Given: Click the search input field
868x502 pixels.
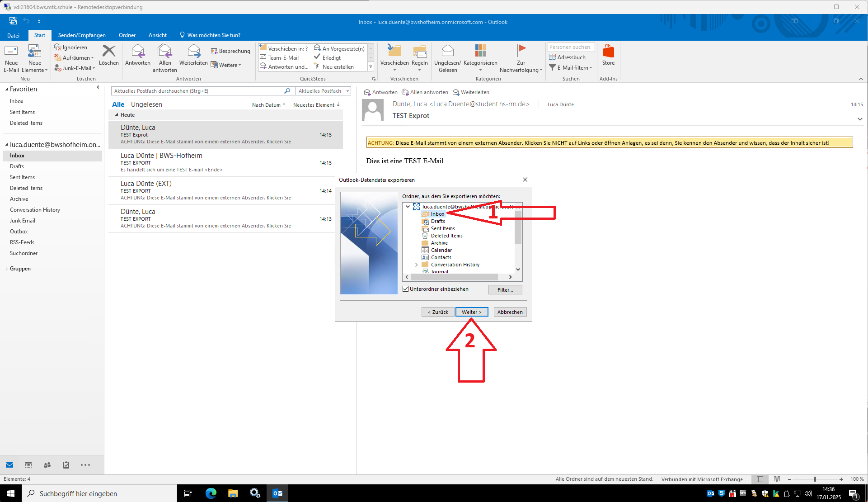Looking at the screenshot, I should [x=201, y=91].
